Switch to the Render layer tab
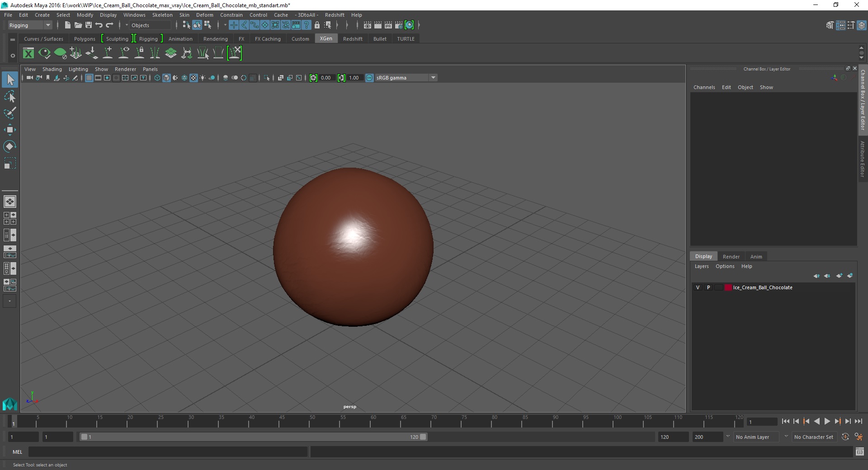The height and width of the screenshot is (470, 868). tap(731, 257)
